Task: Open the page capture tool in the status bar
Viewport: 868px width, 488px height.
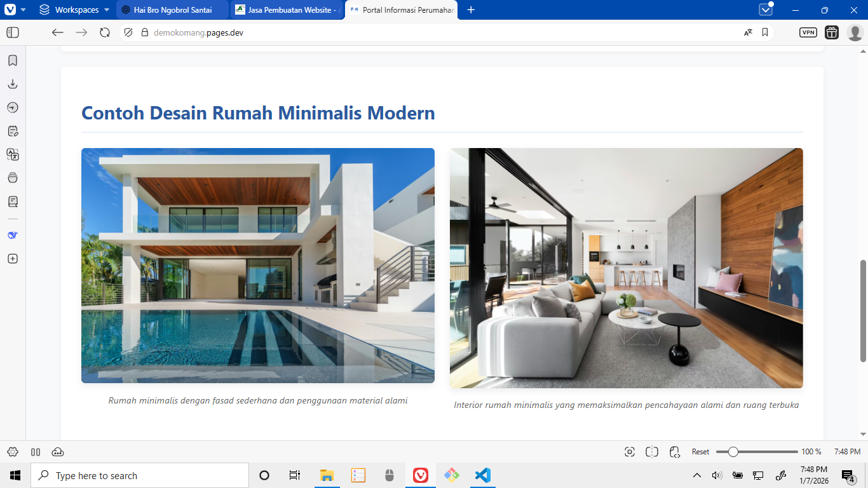Action: click(x=629, y=451)
